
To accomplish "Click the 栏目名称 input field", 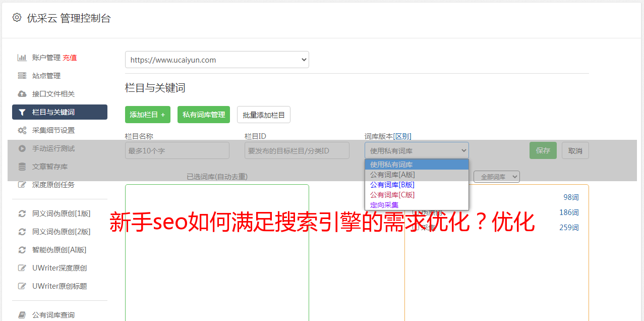I will click(x=177, y=150).
